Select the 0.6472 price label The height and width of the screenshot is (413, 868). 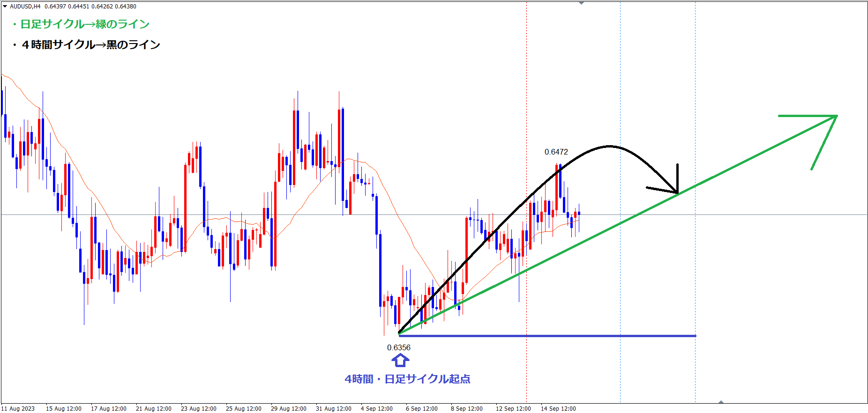[x=556, y=152]
